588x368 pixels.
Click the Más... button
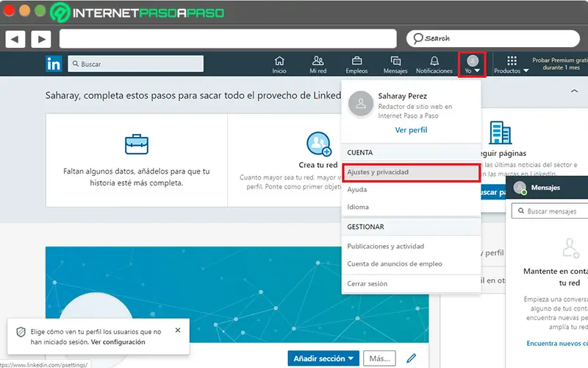pos(379,358)
